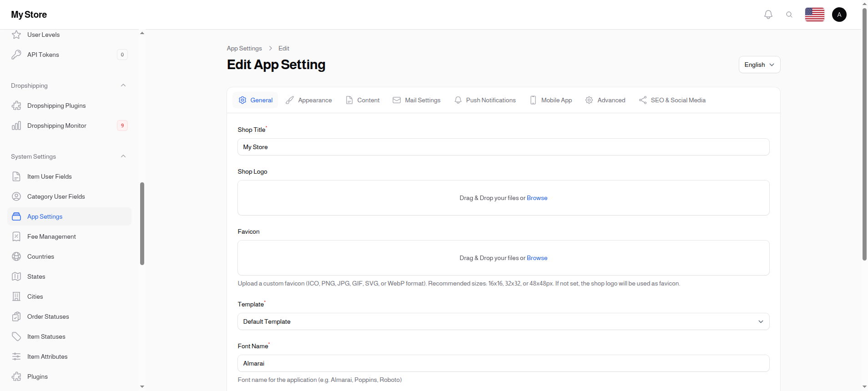Click the US flag language icon

pyautogui.click(x=814, y=15)
